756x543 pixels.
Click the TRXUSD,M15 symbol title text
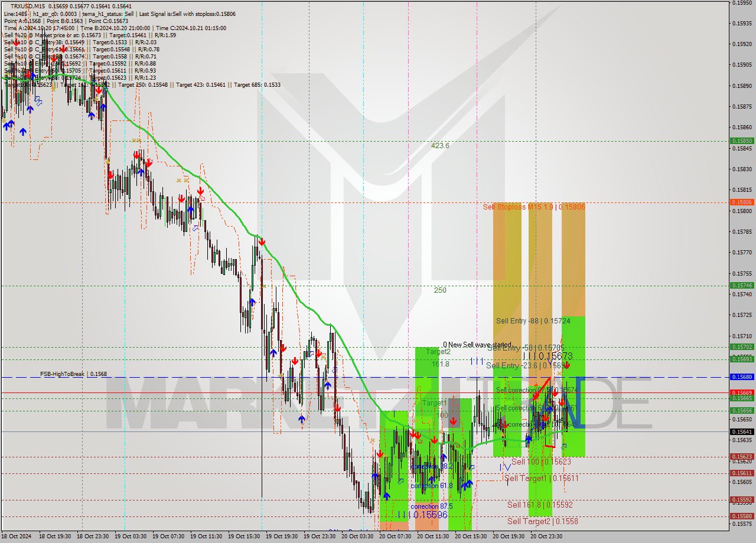pyautogui.click(x=28, y=6)
